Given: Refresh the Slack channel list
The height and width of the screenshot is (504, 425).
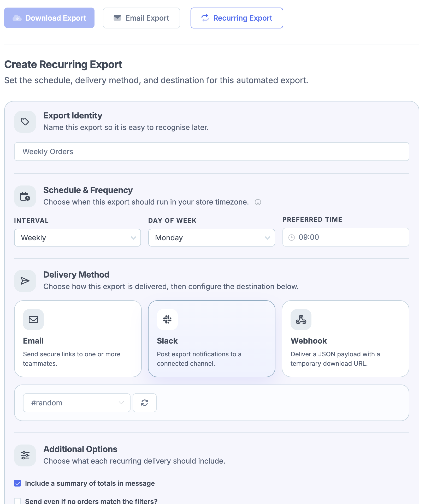Looking at the screenshot, I should coord(144,403).
